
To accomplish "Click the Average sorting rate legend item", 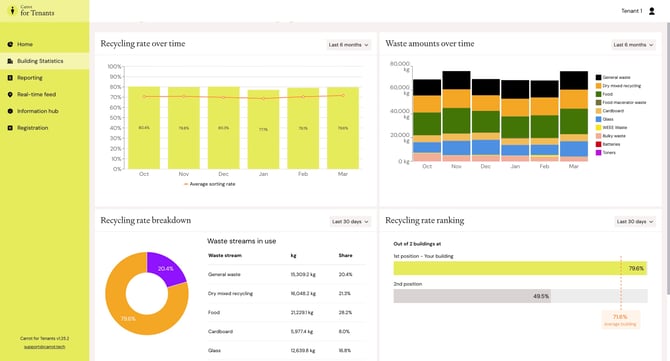I will pyautogui.click(x=209, y=184).
